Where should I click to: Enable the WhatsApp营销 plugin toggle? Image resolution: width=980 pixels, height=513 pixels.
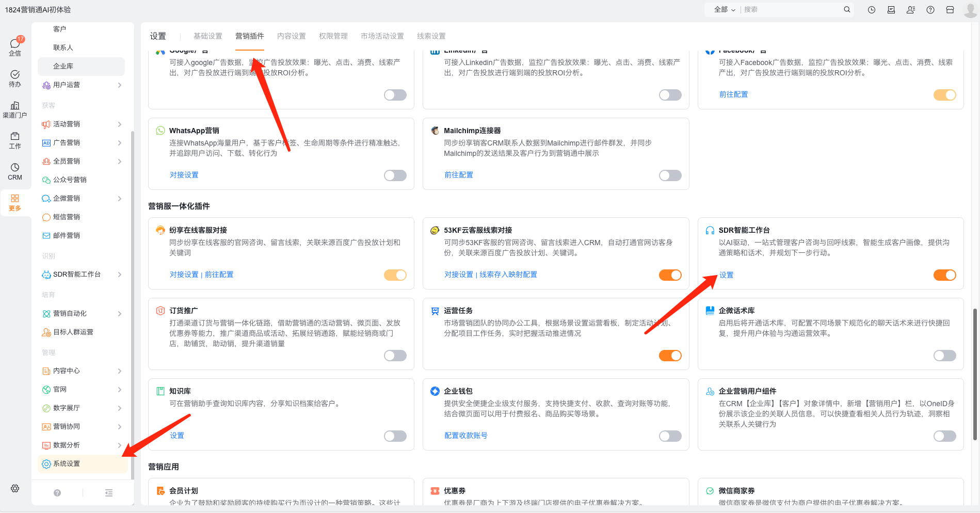pos(395,175)
